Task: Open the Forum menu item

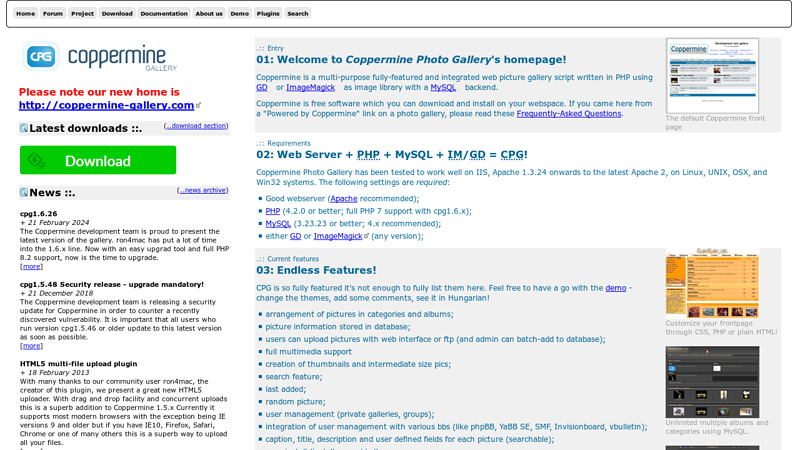Action: pyautogui.click(x=53, y=13)
